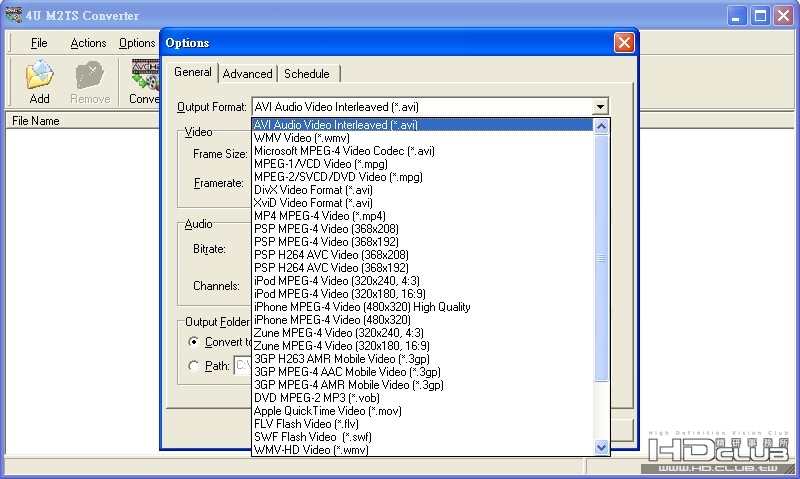The width and height of the screenshot is (800, 479).
Task: Select PSP H264 AVC Video (368x192)
Action: 422,268
